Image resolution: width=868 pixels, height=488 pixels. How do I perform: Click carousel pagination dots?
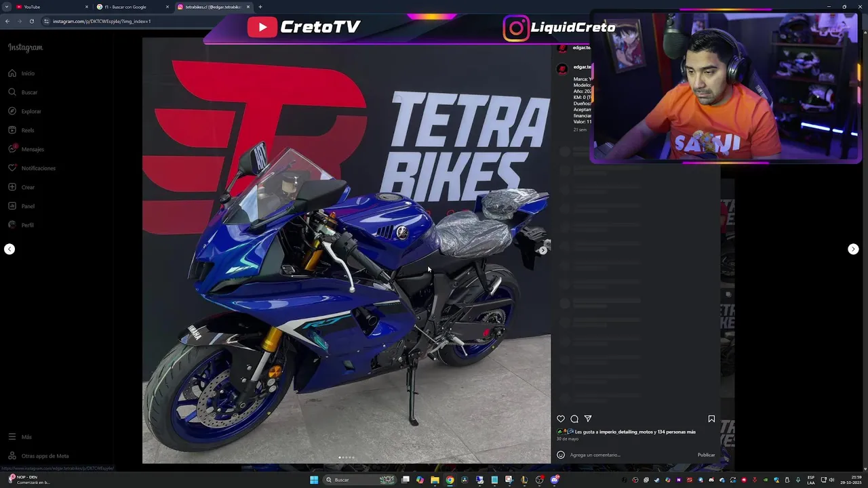pyautogui.click(x=347, y=457)
